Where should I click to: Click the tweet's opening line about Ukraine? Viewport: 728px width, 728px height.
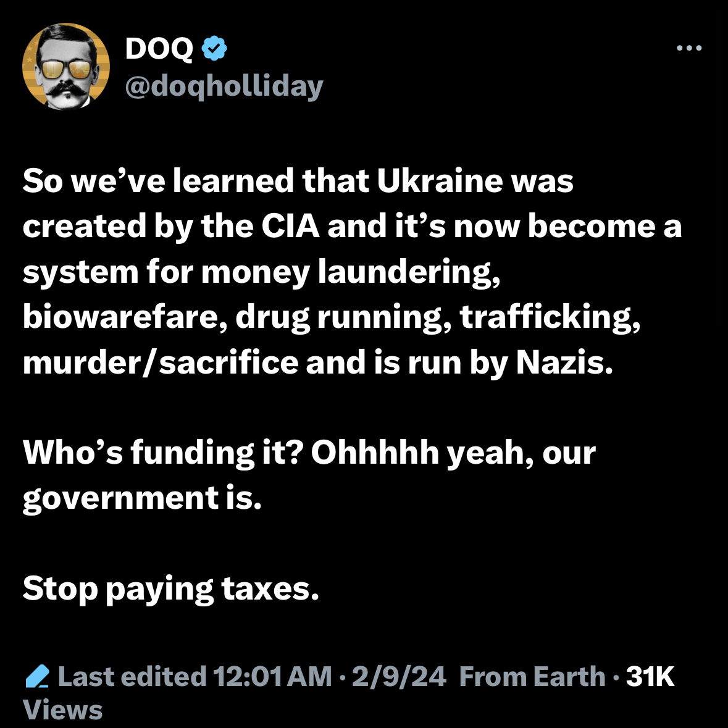[298, 181]
